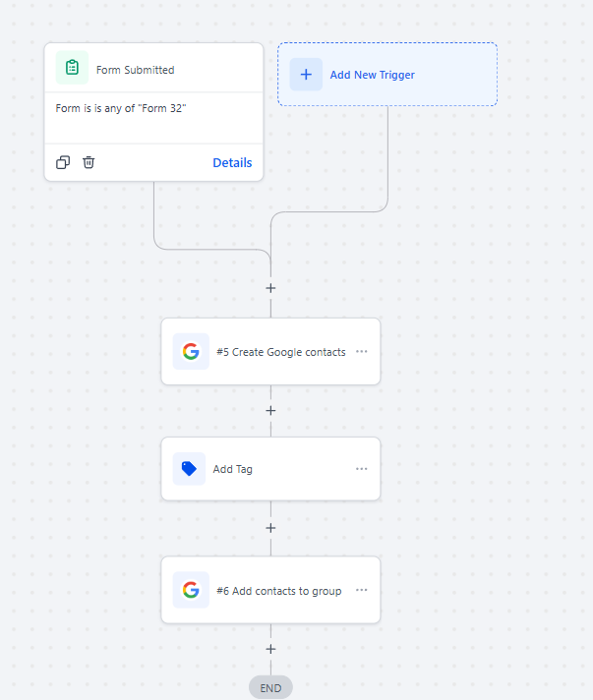This screenshot has height=700, width=593.
Task: Click the Form Submitted clipboard icon
Action: pos(72,68)
